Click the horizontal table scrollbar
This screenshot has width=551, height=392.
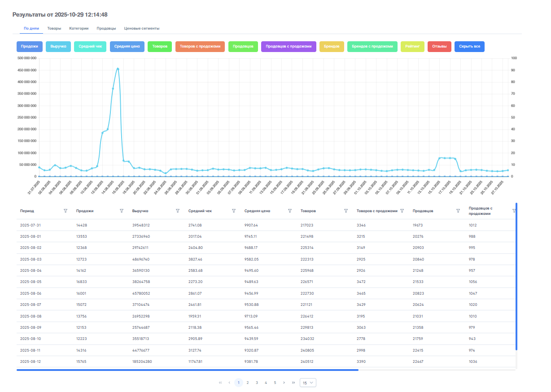[x=188, y=370]
